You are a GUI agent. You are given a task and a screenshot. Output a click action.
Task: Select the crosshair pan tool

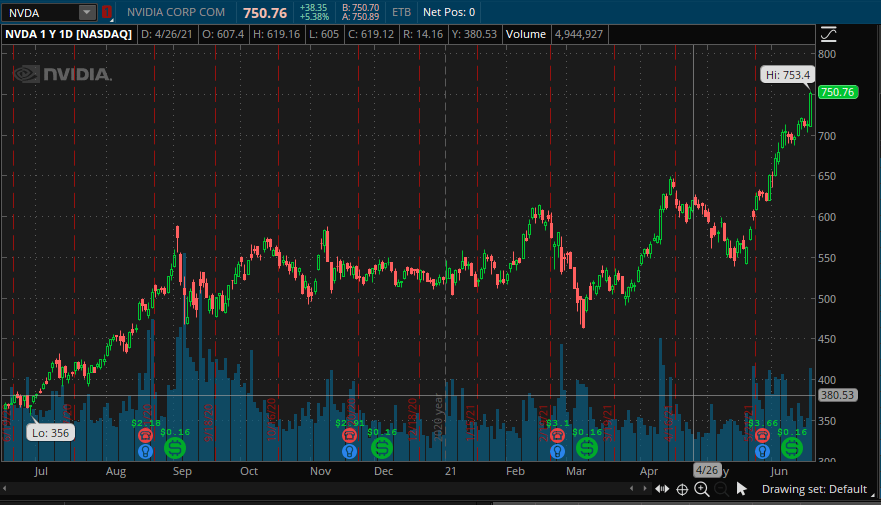pyautogui.click(x=682, y=489)
